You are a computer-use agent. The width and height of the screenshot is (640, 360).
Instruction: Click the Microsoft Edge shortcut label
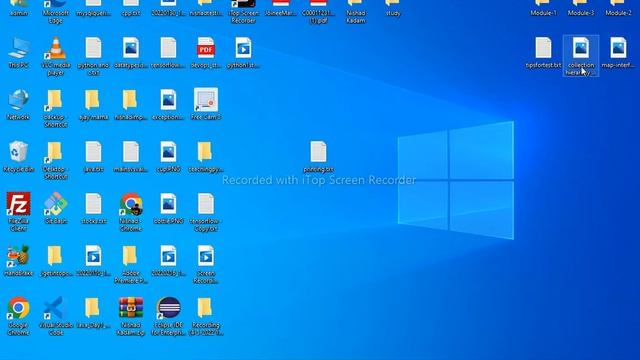point(56,17)
